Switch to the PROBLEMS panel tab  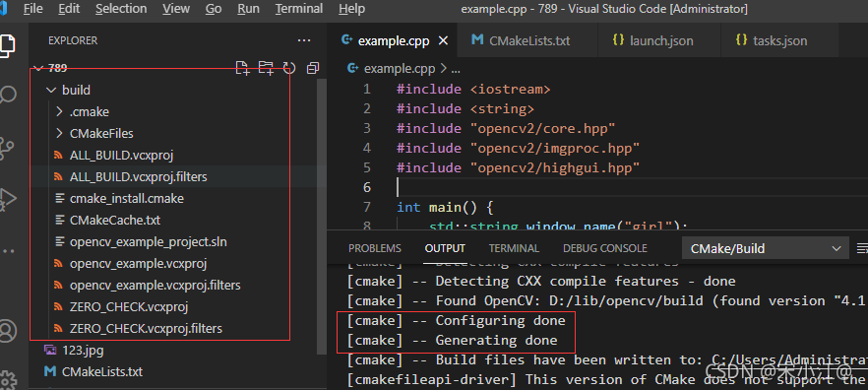point(375,249)
